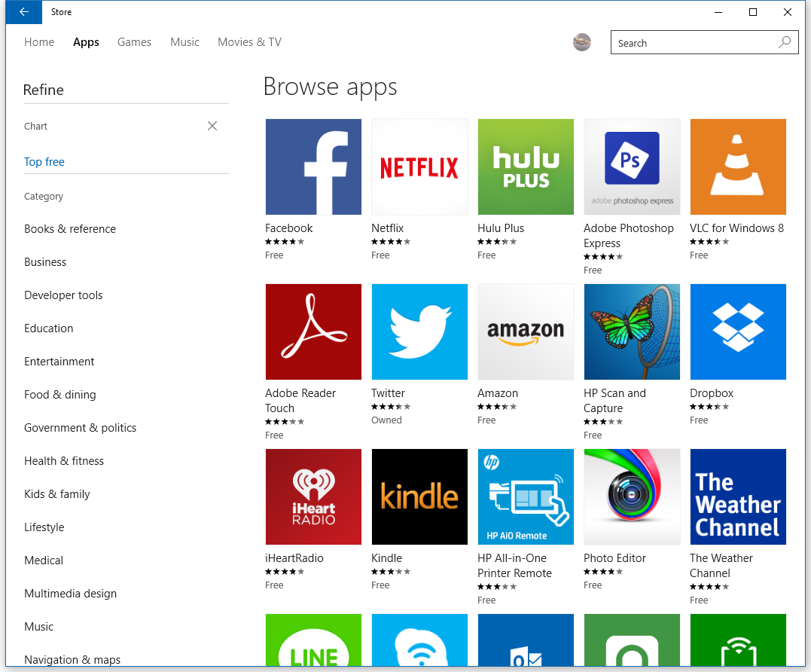Viewport: 811px width, 672px height.
Task: Filter by Business category
Action: tap(45, 261)
